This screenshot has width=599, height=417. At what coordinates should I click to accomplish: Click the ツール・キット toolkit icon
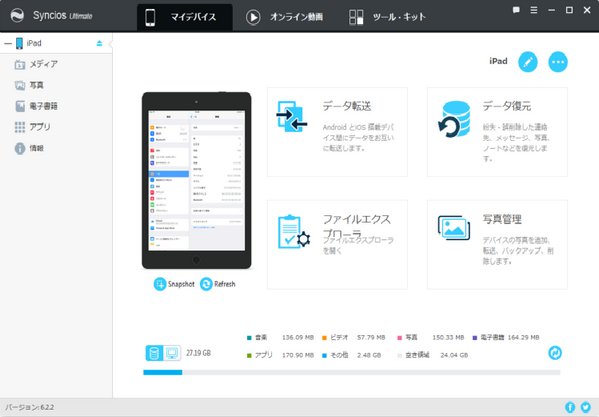pos(356,17)
